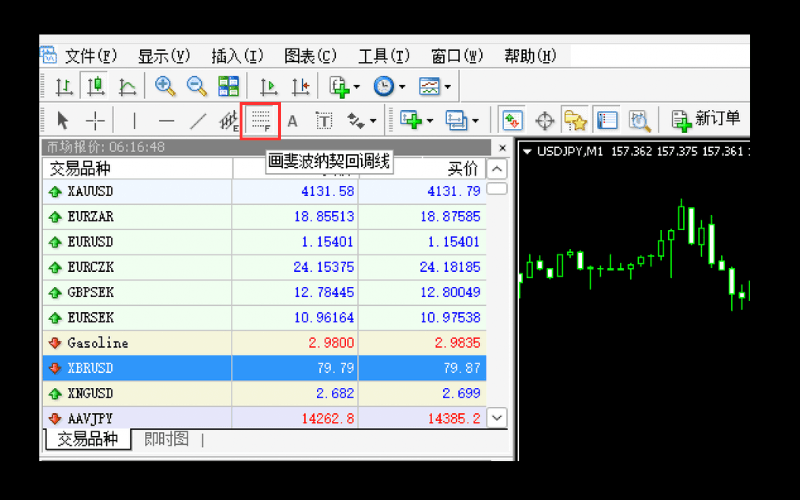Open the 文件(F) menu
The width and height of the screenshot is (800, 500).
91,56
